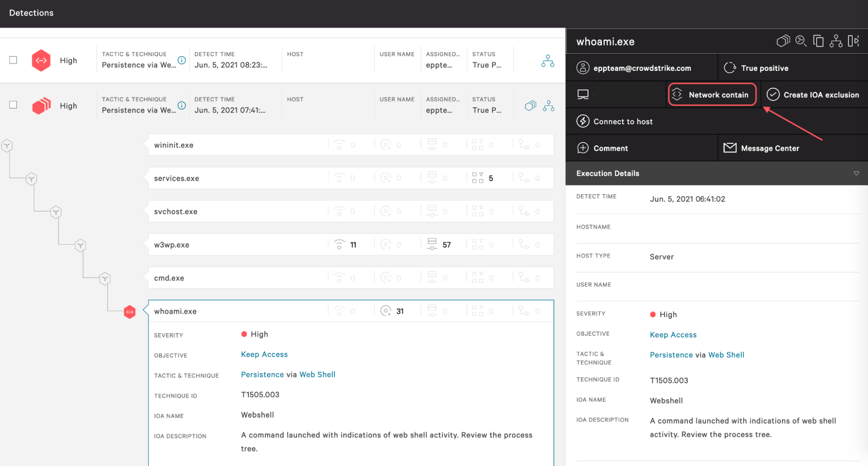Select checkbox for the 08:23 detection
The width and height of the screenshot is (868, 466).
[13, 60]
